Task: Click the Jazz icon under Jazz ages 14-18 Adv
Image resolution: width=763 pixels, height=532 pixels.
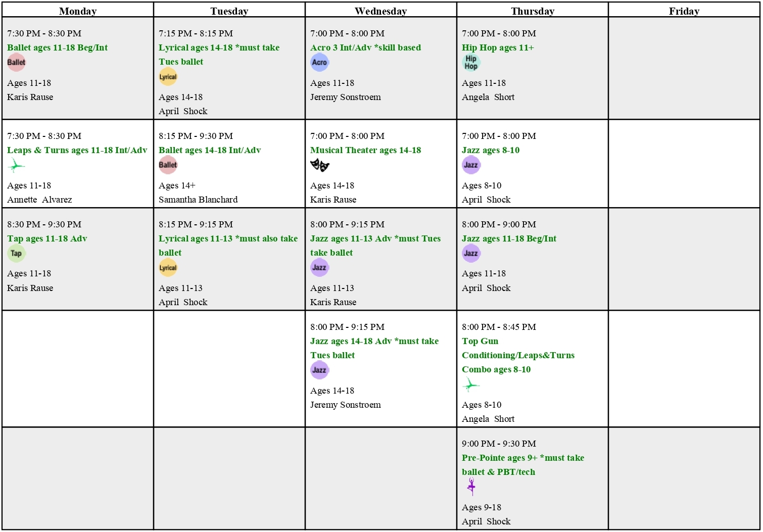Action: tap(319, 370)
